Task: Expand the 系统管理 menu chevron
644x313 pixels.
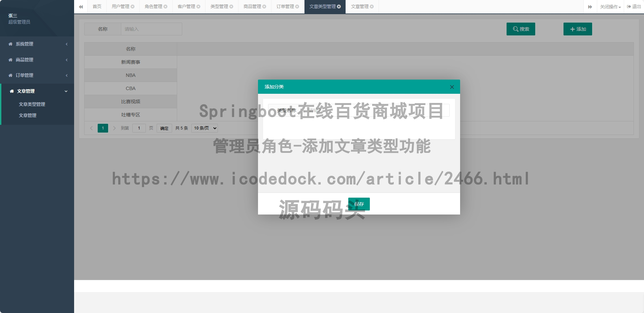Action: click(x=67, y=44)
